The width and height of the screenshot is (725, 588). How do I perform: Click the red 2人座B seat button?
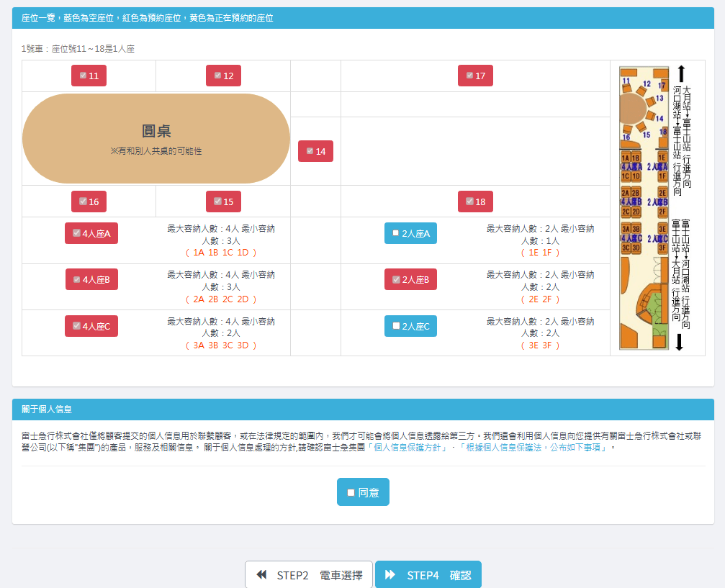(x=410, y=279)
